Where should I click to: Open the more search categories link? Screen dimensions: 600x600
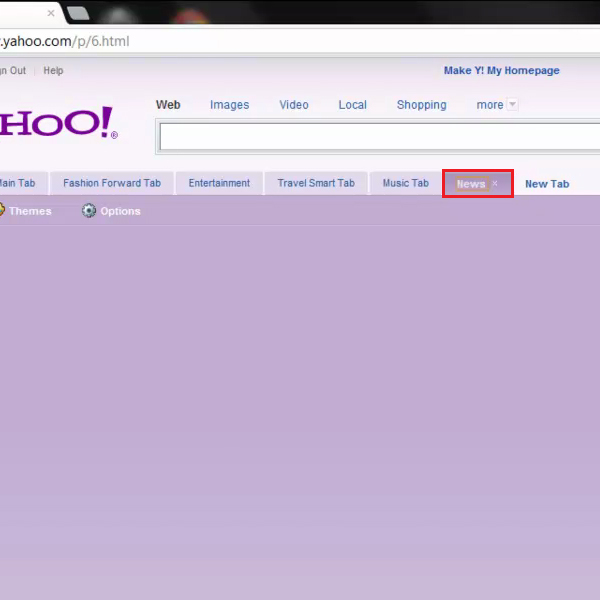489,105
